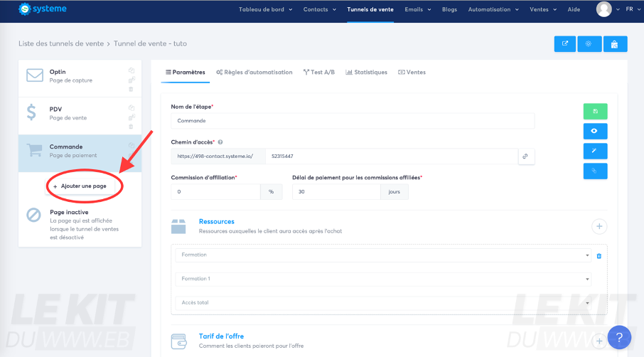Click the Page inactive prohibited icon
Viewport: 644px width, 357px height.
[33, 215]
